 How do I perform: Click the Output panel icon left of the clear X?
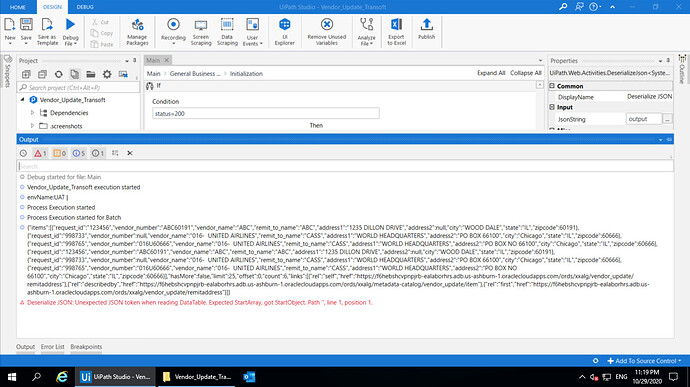coord(115,153)
